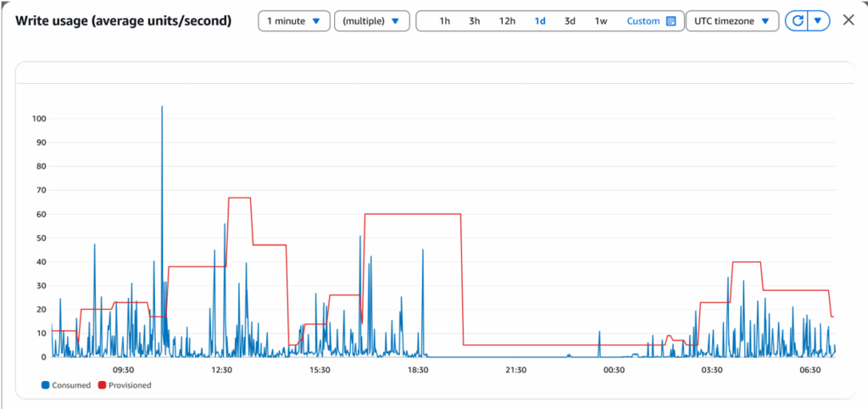The height and width of the screenshot is (409, 868).
Task: Switch to the 3d time range
Action: [x=570, y=21]
